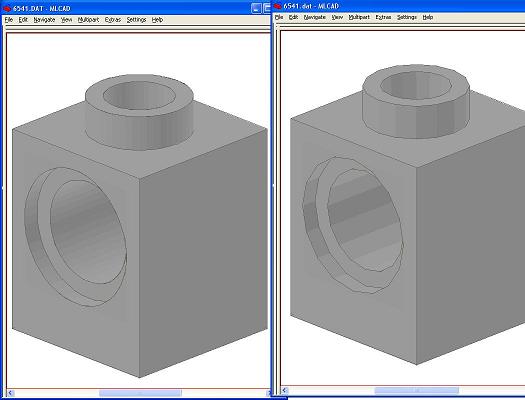Open Extras menu in lowercase 6541.dat window
Image resolution: width=525 pixels, height=400 pixels.
click(383, 17)
